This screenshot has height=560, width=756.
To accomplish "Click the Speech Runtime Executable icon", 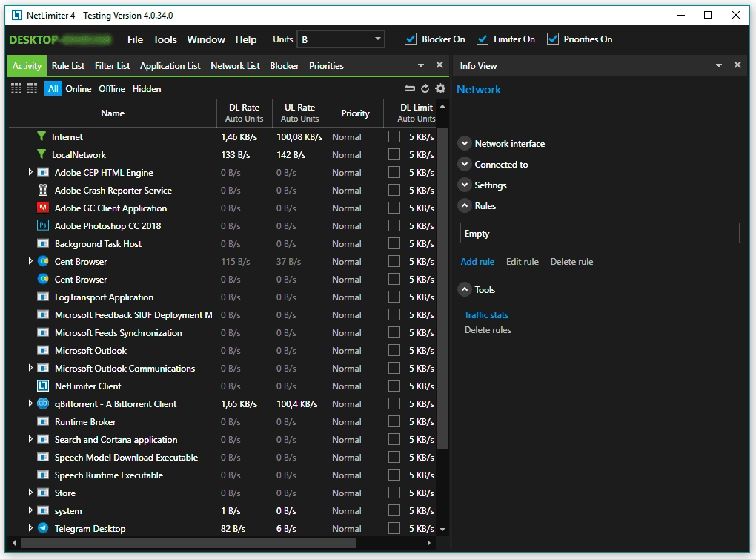I will [x=43, y=475].
